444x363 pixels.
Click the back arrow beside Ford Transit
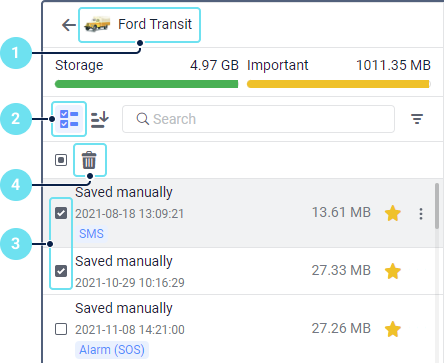click(69, 25)
